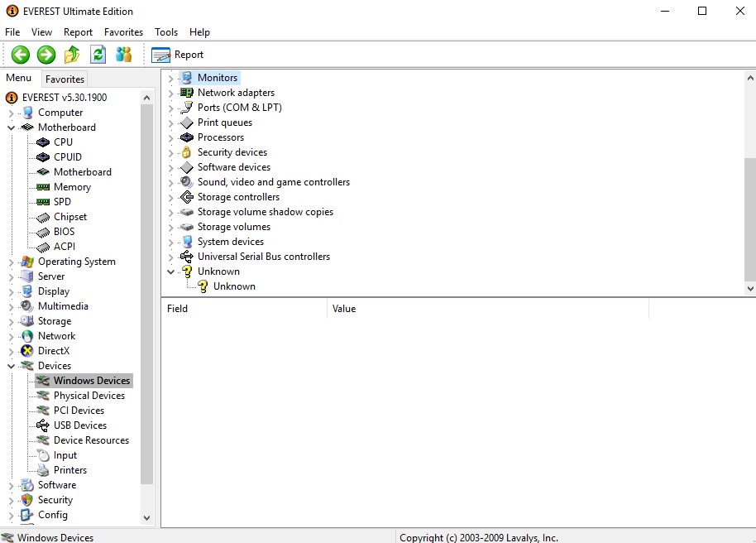This screenshot has width=756, height=543.
Task: Select Device Resources in the tree
Action: 92,440
